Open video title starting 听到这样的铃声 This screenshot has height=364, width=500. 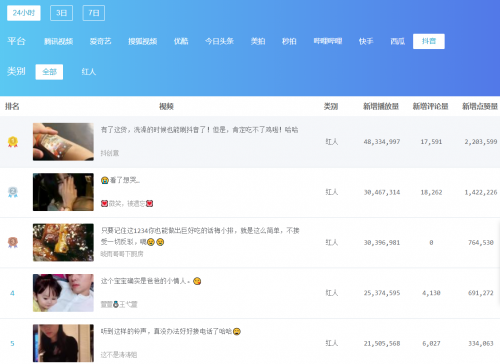pyautogui.click(x=171, y=331)
